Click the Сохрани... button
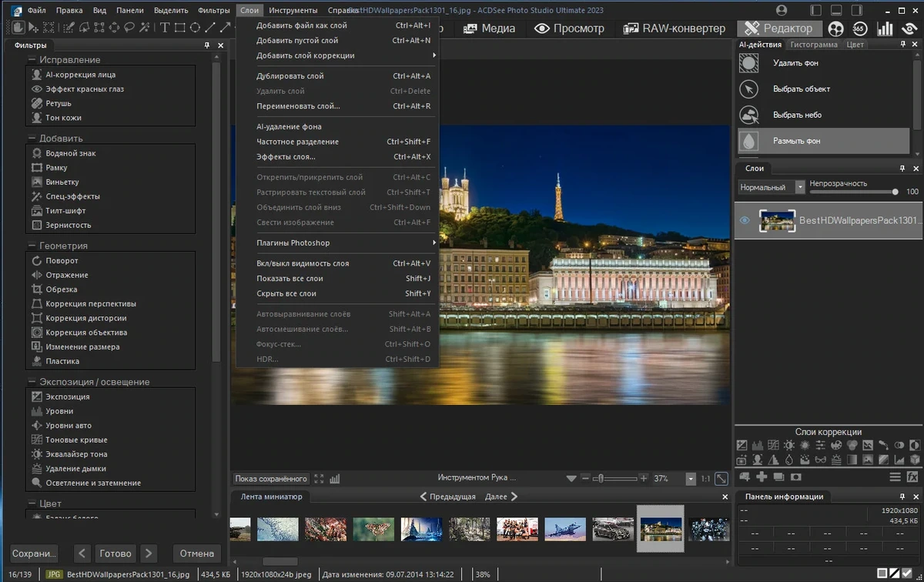 [x=34, y=553]
